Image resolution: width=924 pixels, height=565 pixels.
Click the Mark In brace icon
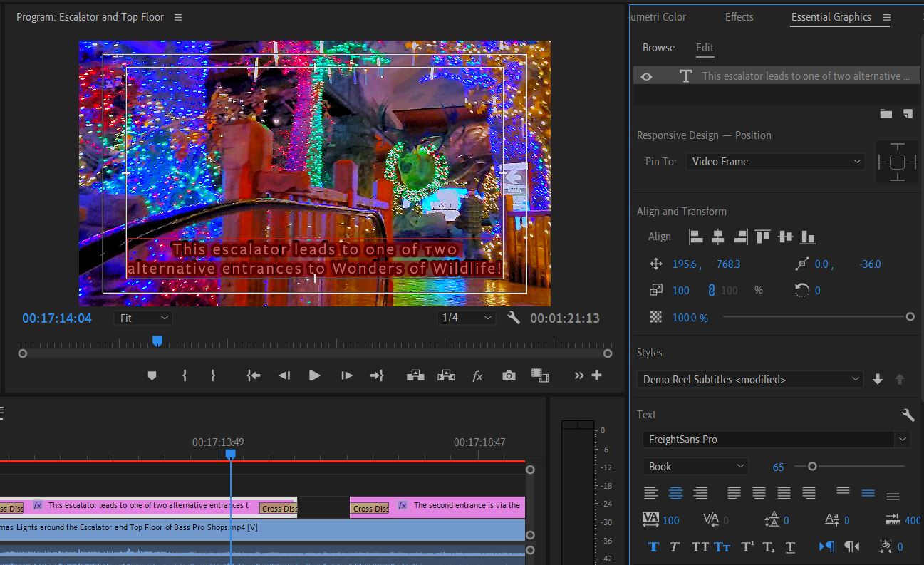(184, 375)
